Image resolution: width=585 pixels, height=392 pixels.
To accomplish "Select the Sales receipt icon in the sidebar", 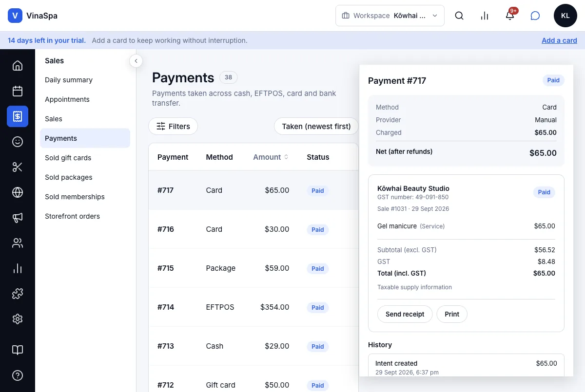I will tap(18, 116).
